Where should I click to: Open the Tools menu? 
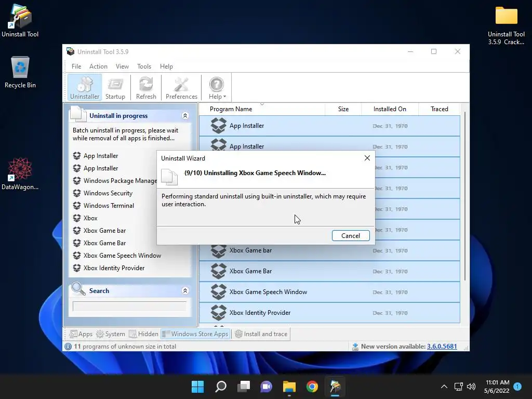[x=144, y=66]
